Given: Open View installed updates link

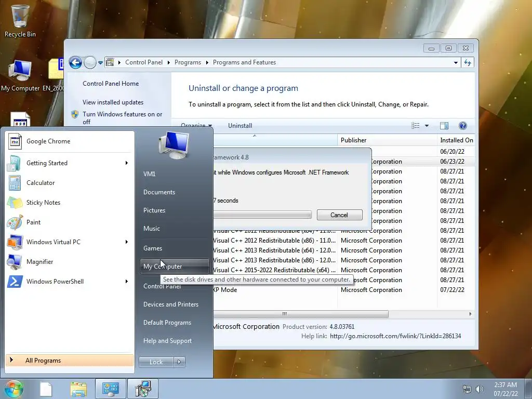Looking at the screenshot, I should [113, 102].
